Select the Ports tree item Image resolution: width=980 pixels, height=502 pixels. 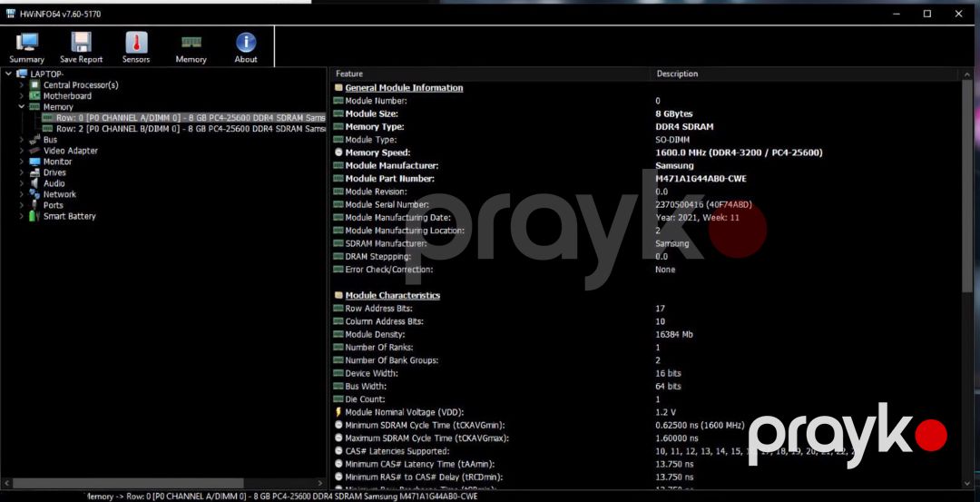54,205
